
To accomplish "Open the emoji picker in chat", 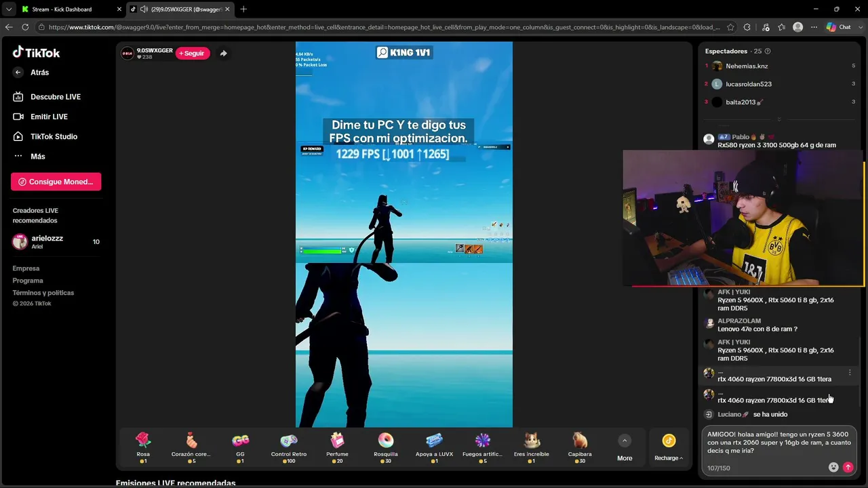I will tap(833, 468).
